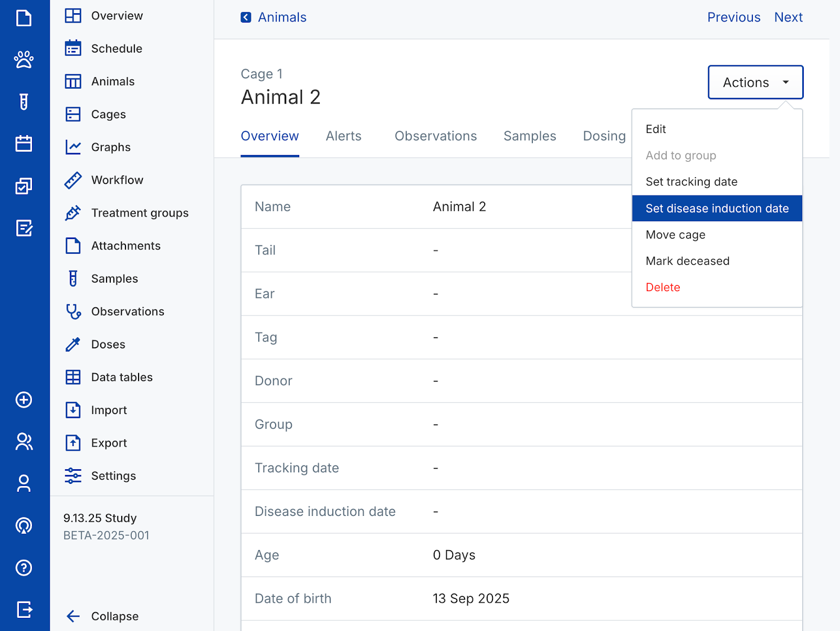Switch to the Observations tab

(435, 136)
